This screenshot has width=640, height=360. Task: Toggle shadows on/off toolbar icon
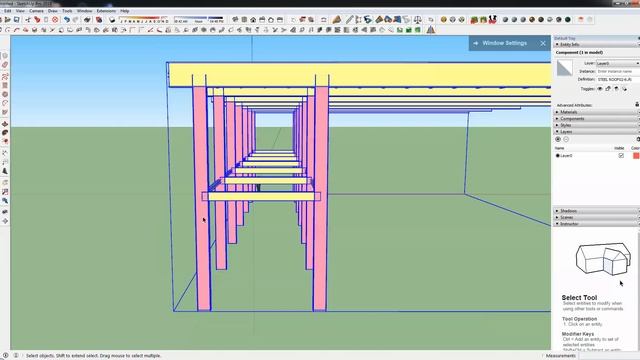click(112, 20)
